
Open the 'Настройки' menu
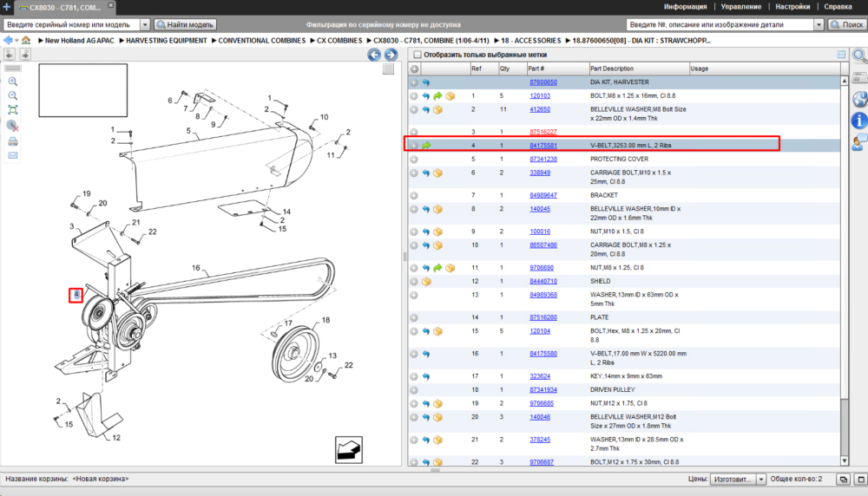click(792, 7)
